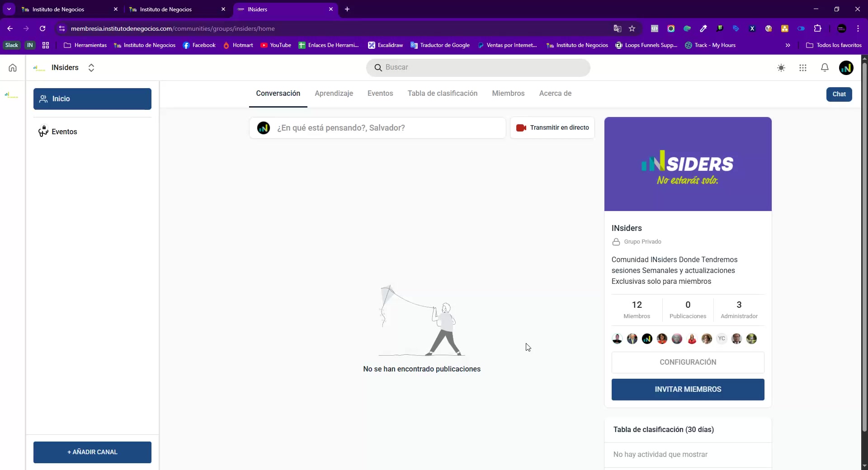
Task: Open the browser extensions puzzle icon
Action: pyautogui.click(x=817, y=28)
